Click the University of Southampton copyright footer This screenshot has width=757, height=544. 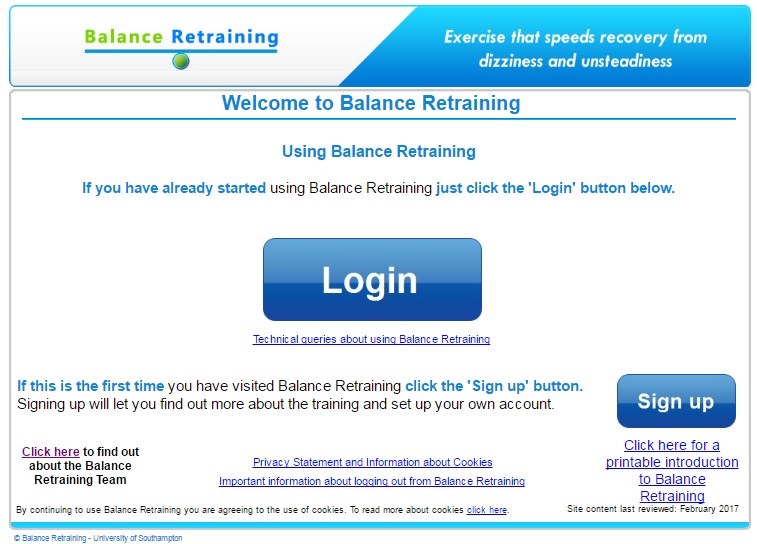98,538
